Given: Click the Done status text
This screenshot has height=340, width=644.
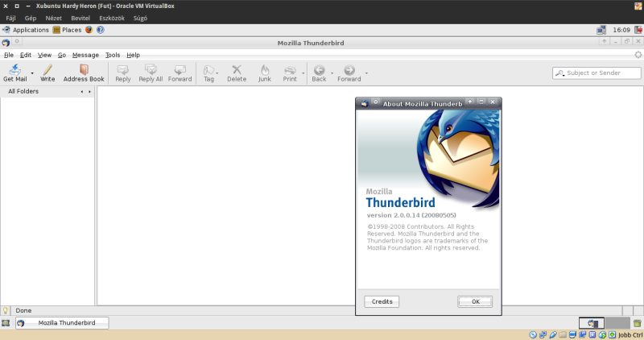Looking at the screenshot, I should pos(23,310).
